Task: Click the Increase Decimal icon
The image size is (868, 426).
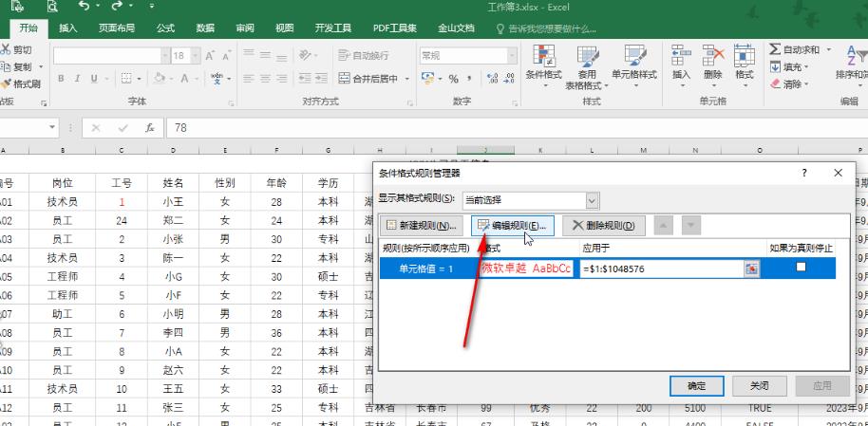Action: (491, 79)
